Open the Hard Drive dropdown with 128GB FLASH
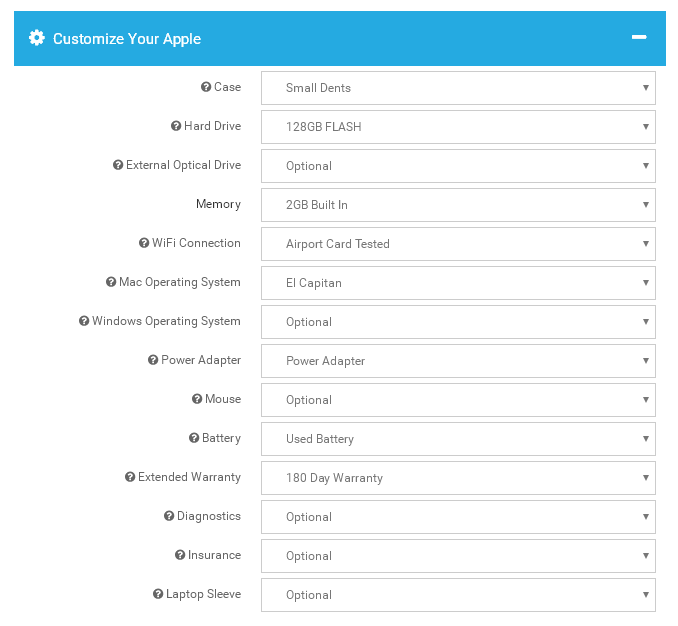Viewport: 678px width, 626px height. [x=458, y=127]
